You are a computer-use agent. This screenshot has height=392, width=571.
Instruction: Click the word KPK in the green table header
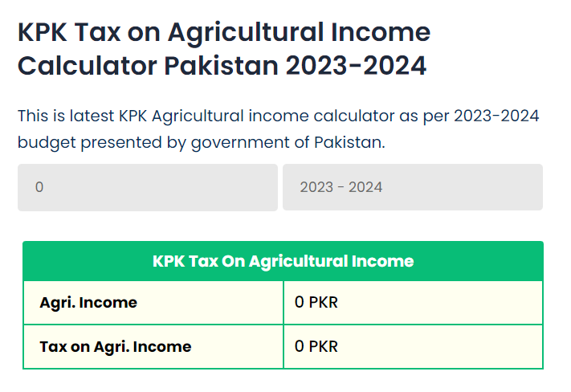point(169,261)
